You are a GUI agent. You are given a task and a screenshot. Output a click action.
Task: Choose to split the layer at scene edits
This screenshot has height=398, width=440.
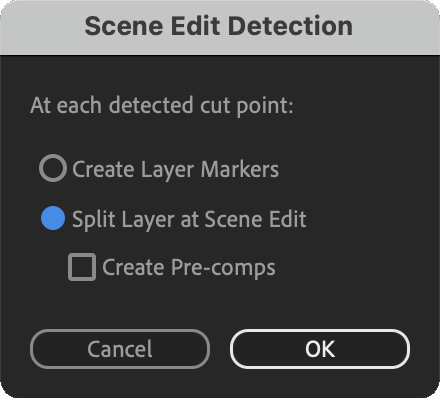[x=53, y=218]
